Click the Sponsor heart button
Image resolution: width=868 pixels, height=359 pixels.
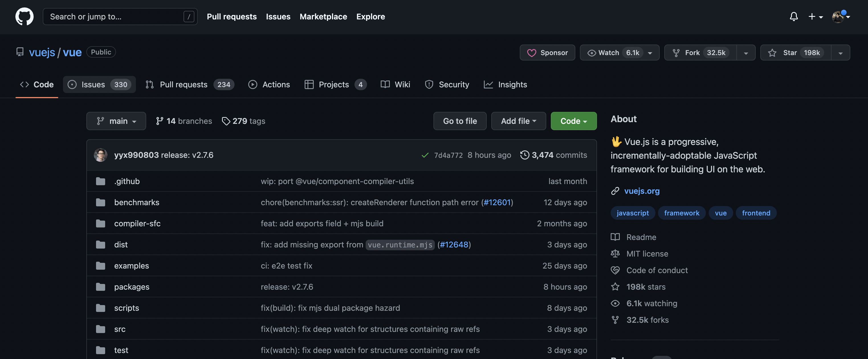pos(547,53)
